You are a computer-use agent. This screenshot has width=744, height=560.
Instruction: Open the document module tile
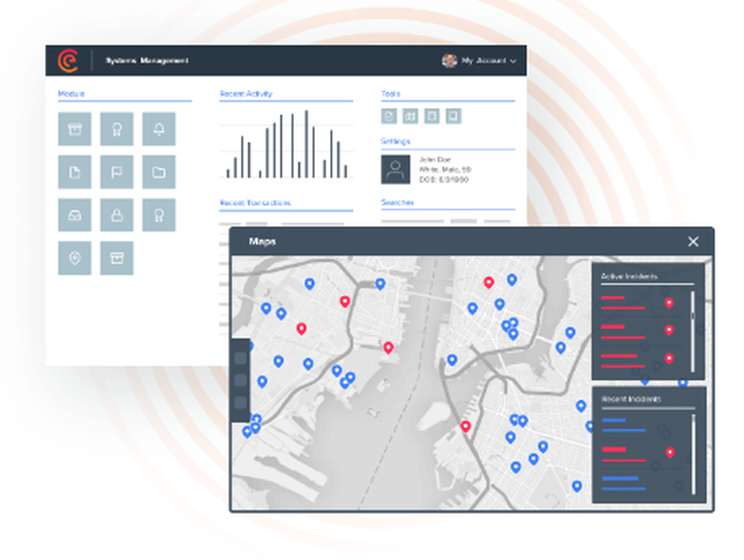[74, 172]
